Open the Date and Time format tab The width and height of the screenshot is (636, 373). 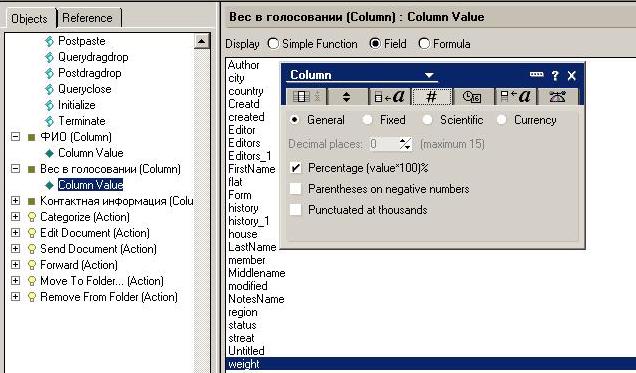point(473,97)
